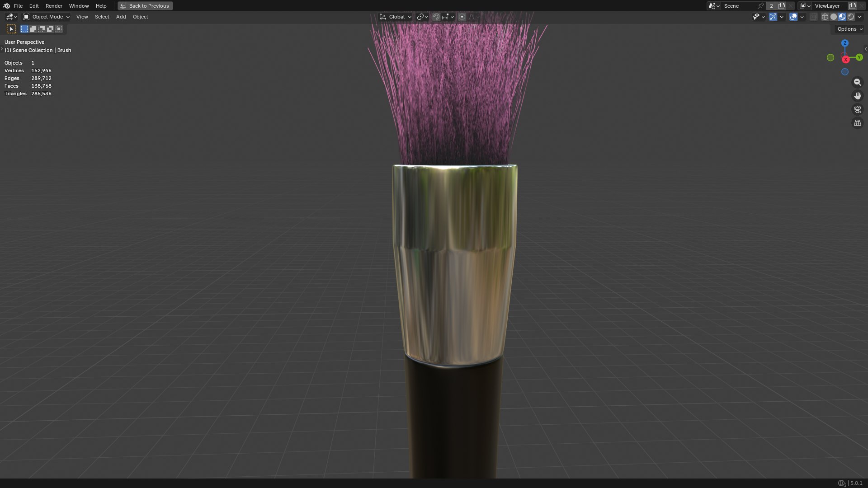Expand the Options popover

point(850,29)
